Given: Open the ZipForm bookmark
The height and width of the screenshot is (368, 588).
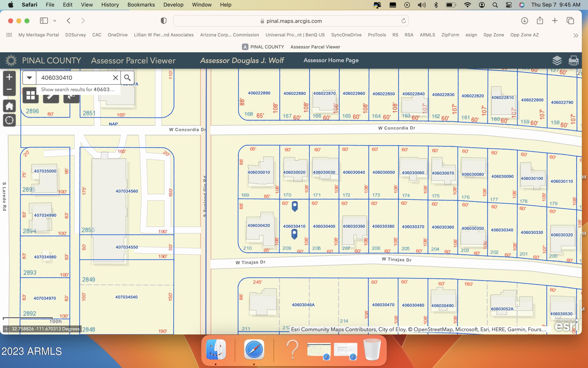Looking at the screenshot, I should (x=450, y=35).
